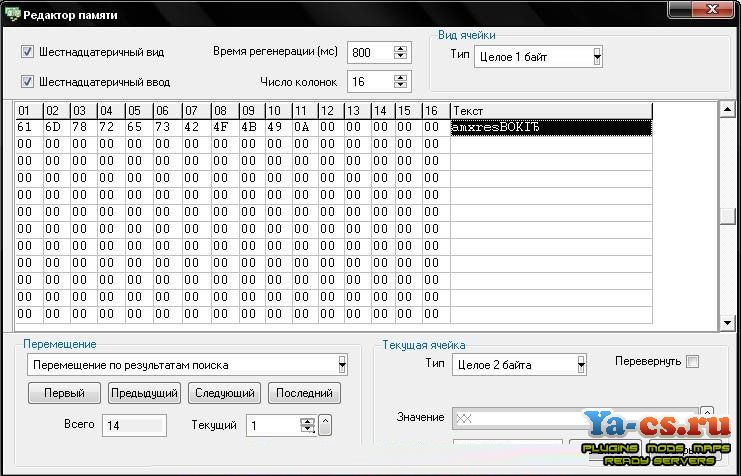Screen dimensions: 741x476
Task: Jump to Последний search result
Action: pyautogui.click(x=304, y=393)
